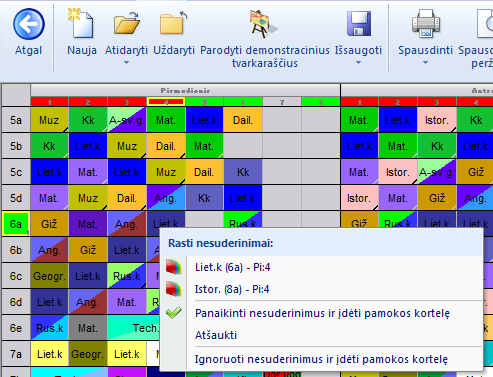Choose Panaikinti nesuderinimus ir įdėti pamokos kortelę
The image size is (493, 377).
click(322, 313)
